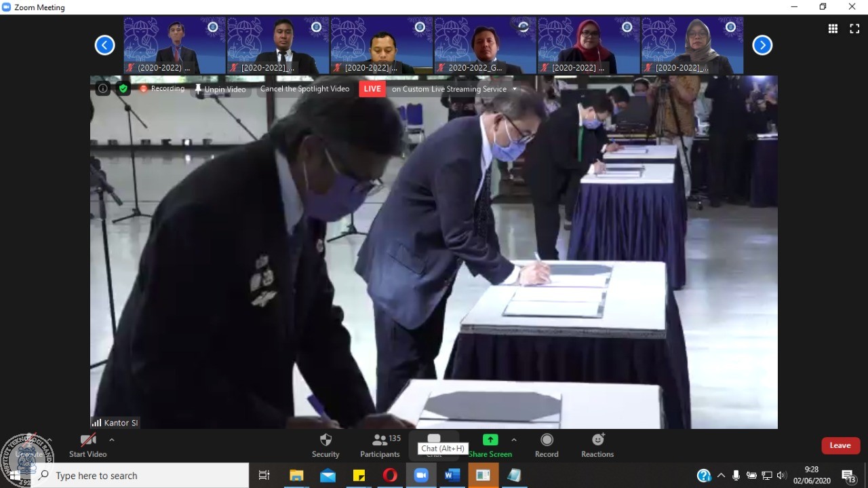Leave the meeting
The height and width of the screenshot is (488, 868).
840,445
